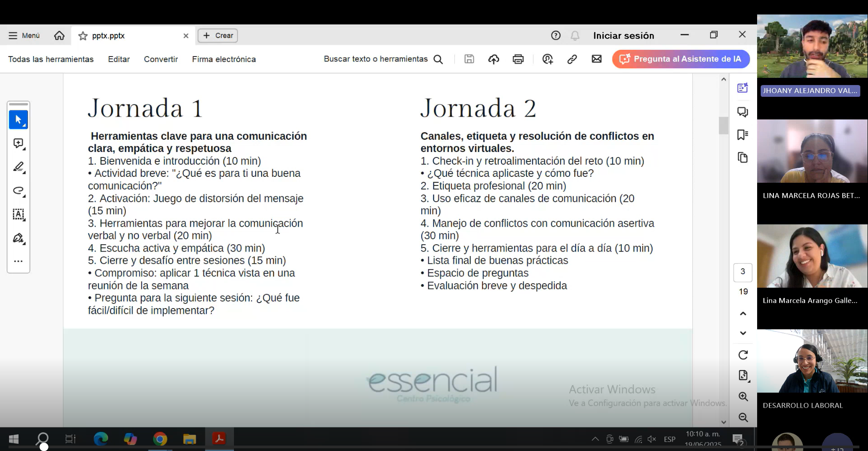
Task: Open the sign and fill pen tool
Action: 19,238
